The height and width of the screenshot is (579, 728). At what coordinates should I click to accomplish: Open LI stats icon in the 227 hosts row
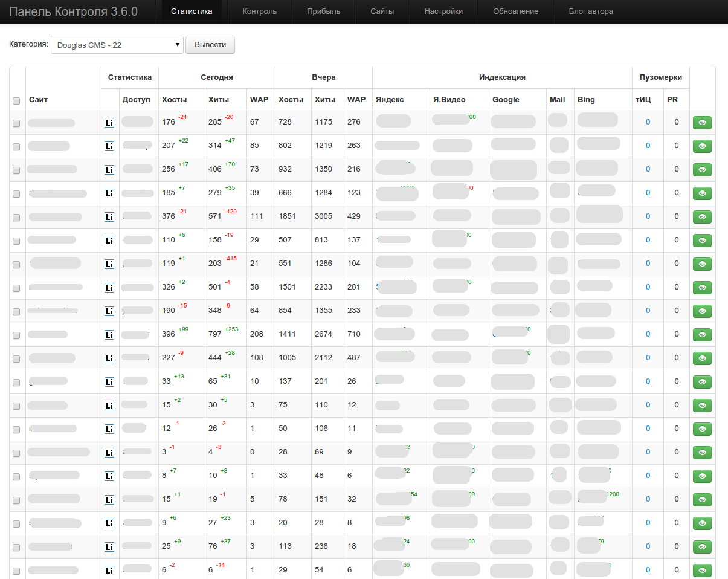109,358
